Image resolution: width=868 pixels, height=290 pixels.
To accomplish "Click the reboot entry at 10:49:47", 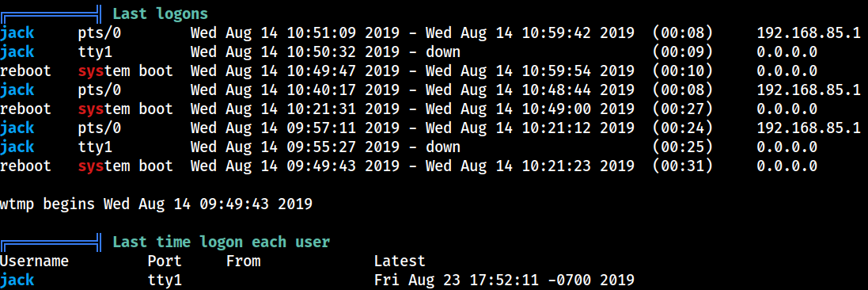I will (x=25, y=71).
